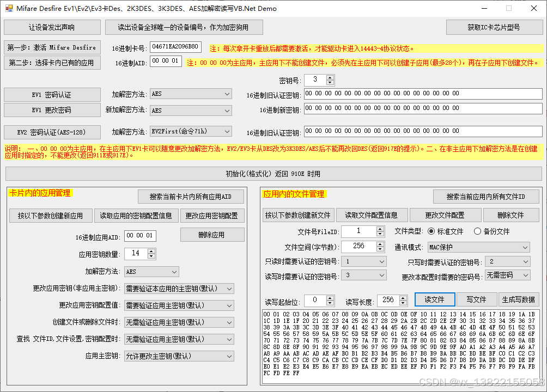Click 写文件 button
This screenshot has width=547, height=392.
click(x=477, y=299)
